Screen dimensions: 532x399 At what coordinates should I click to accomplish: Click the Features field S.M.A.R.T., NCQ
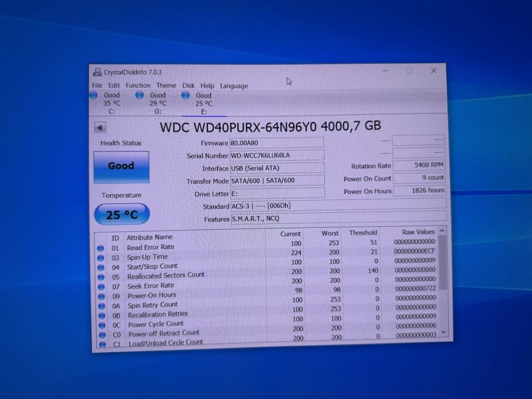coord(339,218)
